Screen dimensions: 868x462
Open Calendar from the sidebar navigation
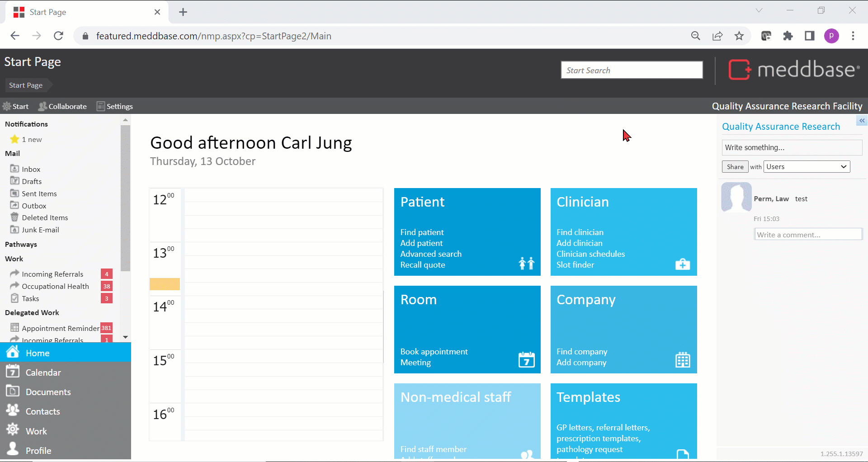pyautogui.click(x=43, y=372)
